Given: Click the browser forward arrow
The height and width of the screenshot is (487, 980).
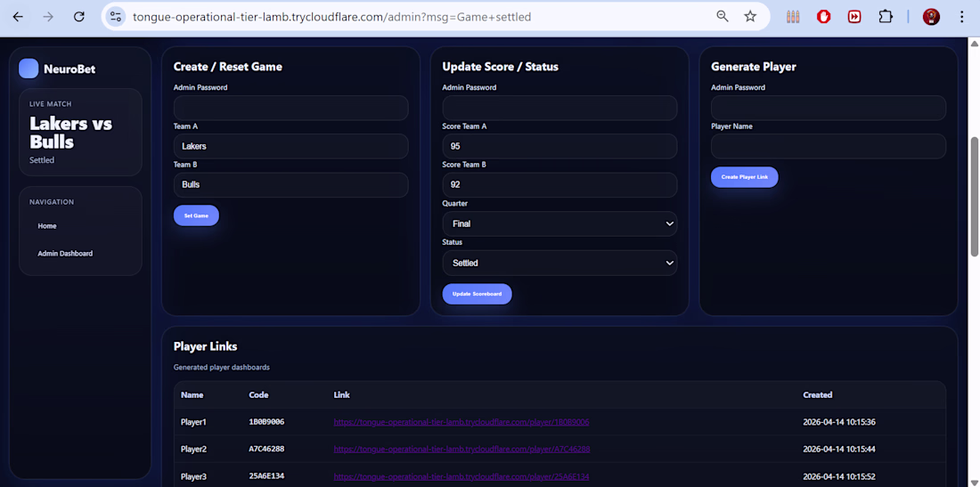Looking at the screenshot, I should point(48,17).
